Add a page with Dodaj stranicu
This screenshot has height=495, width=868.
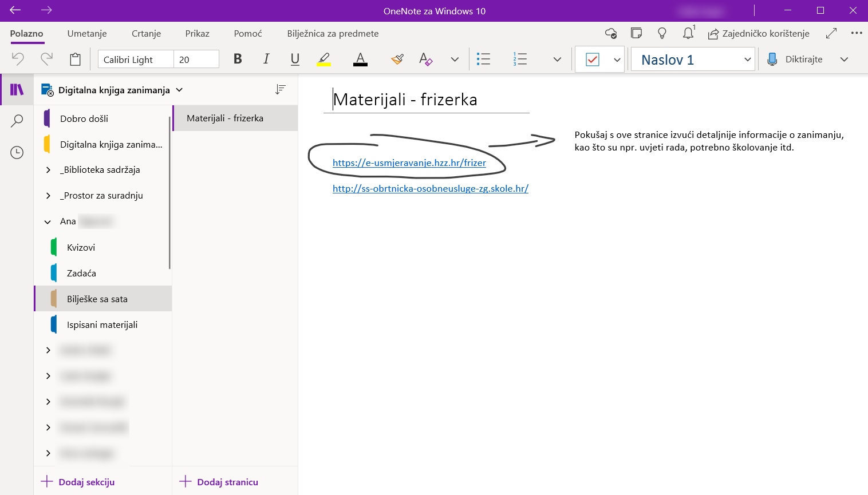click(219, 482)
